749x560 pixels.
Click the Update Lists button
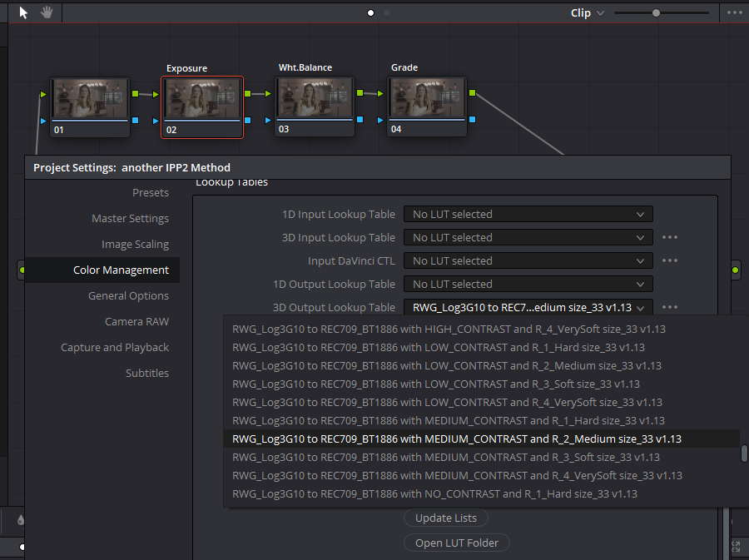point(446,518)
